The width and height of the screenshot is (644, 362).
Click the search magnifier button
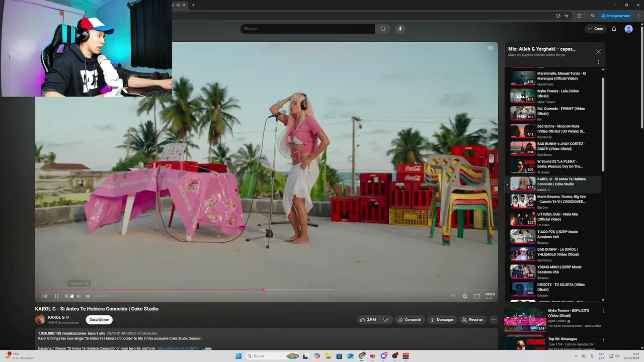(x=383, y=29)
